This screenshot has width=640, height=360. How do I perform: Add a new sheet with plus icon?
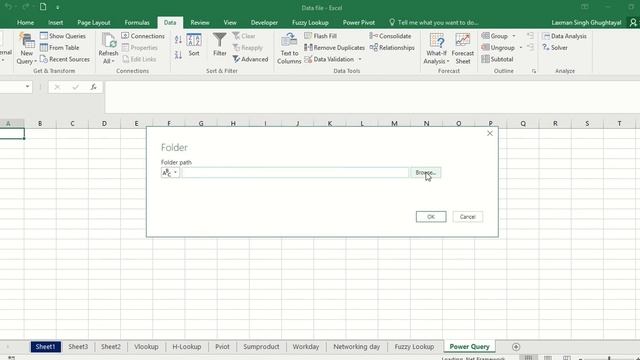[x=516, y=347]
